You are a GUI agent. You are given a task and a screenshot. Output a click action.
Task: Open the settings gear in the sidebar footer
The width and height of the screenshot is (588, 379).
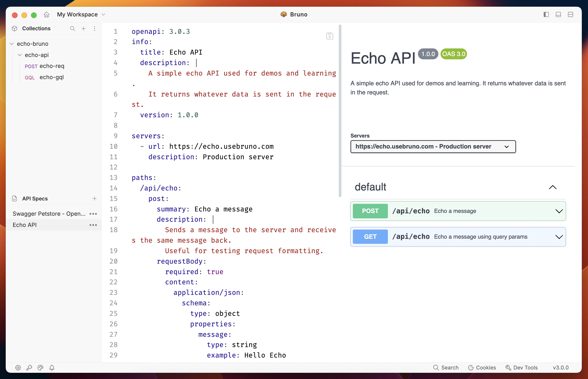pos(18,367)
